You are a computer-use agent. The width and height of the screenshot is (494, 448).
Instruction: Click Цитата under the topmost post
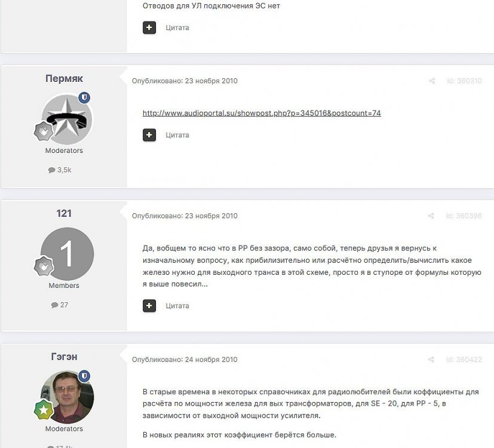pos(177,27)
